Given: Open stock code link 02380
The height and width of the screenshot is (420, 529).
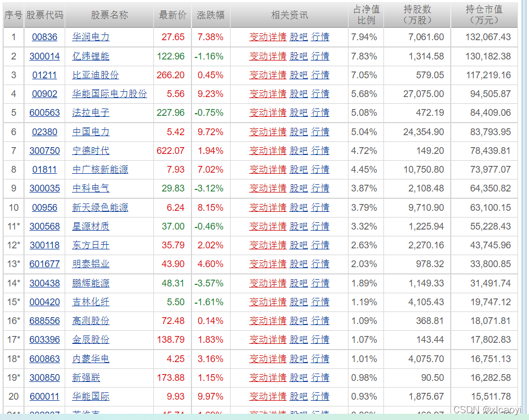Looking at the screenshot, I should pyautogui.click(x=44, y=132).
